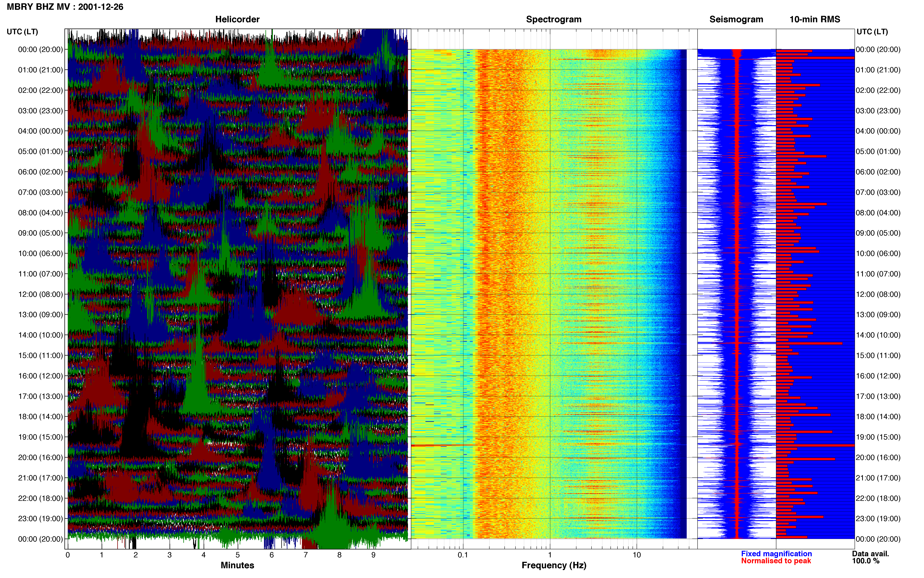Click the left '04:00 (00:00)' time label
924x578 pixels.
[x=40, y=131]
